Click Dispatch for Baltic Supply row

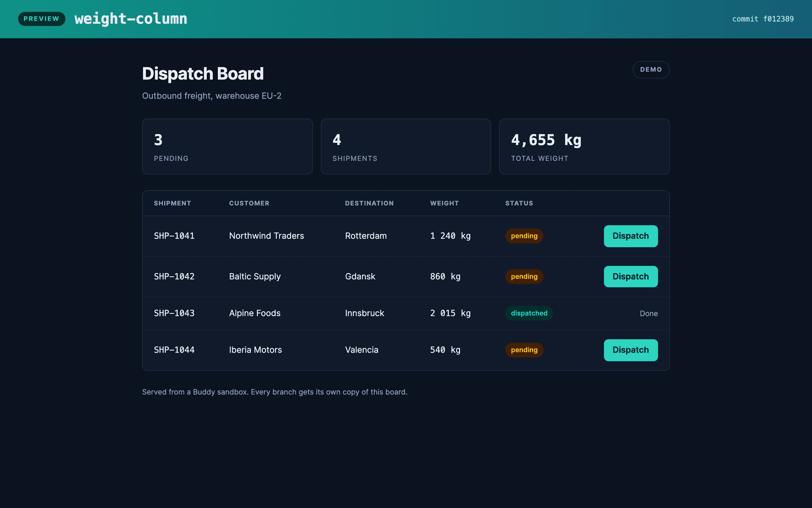point(631,276)
